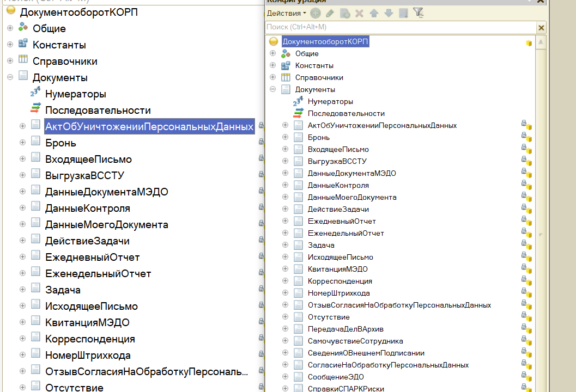Expand ДанныеКонтроля in the Конфигурация panel

click(285, 185)
